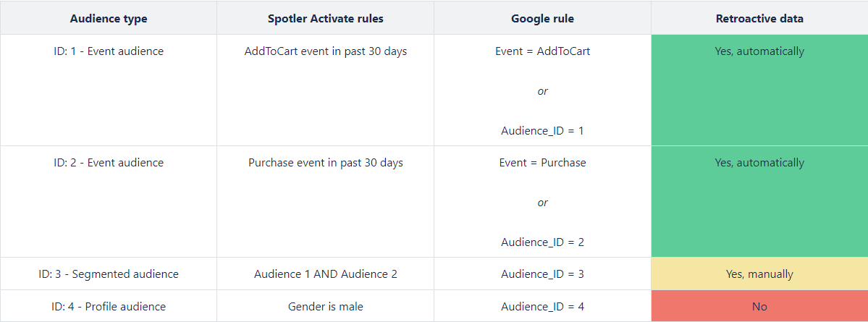This screenshot has height=322, width=868.
Task: Click the Gender is male rule
Action: pyautogui.click(x=326, y=306)
